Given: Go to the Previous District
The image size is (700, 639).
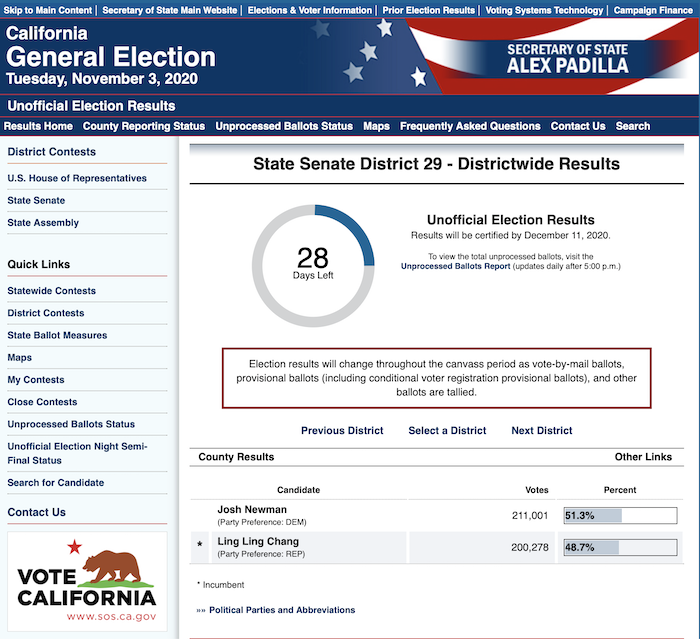Looking at the screenshot, I should 342,430.
